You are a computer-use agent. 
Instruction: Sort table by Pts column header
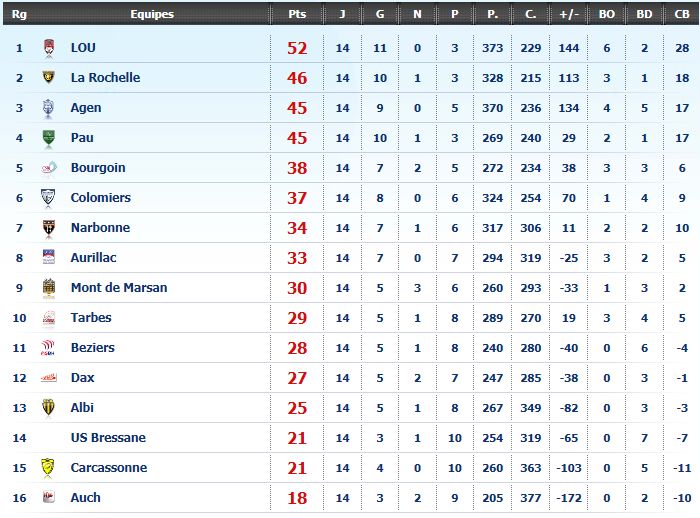(x=297, y=14)
